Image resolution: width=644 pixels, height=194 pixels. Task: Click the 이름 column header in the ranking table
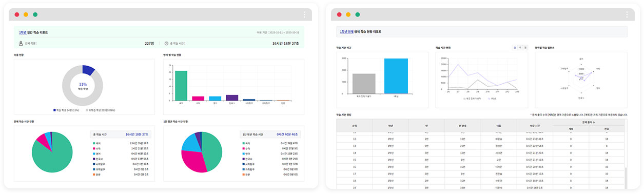click(x=499, y=125)
